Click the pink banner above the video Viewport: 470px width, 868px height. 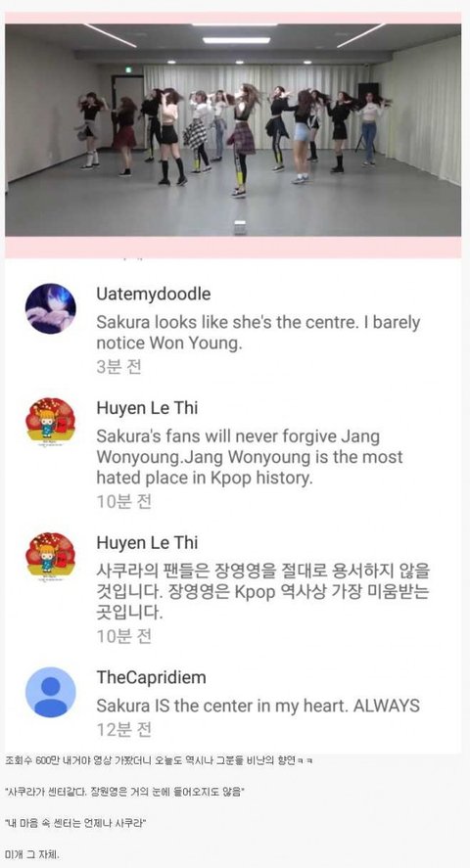click(x=233, y=18)
